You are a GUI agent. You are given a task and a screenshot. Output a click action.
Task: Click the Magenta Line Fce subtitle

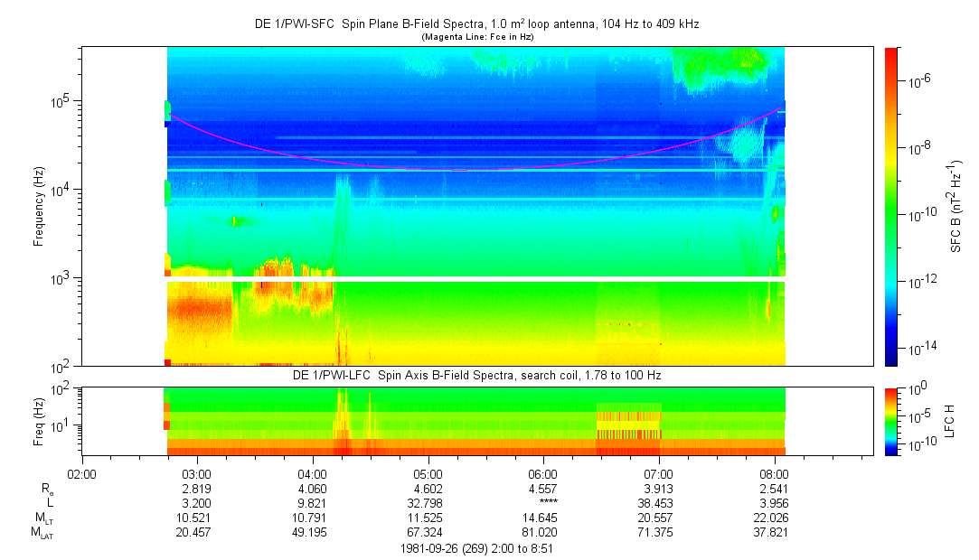[476, 36]
